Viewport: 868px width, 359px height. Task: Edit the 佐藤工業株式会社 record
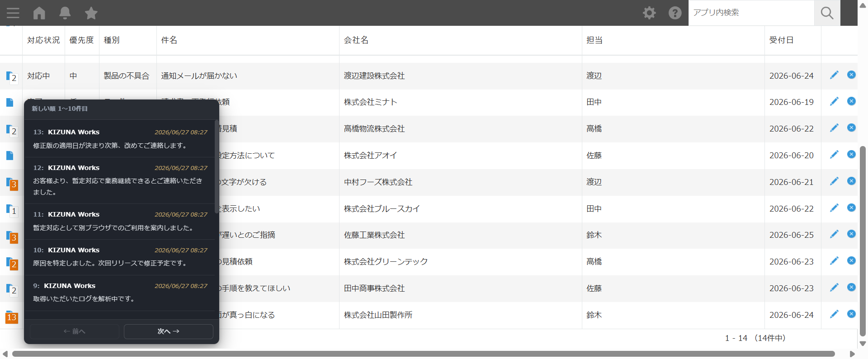[x=834, y=234]
